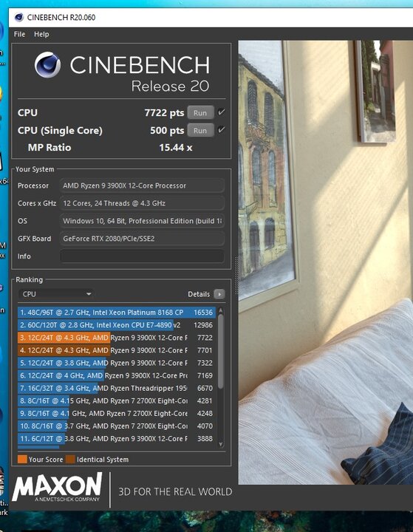
Task: Select ranking entry 9 with score 4248
Action: tap(117, 413)
